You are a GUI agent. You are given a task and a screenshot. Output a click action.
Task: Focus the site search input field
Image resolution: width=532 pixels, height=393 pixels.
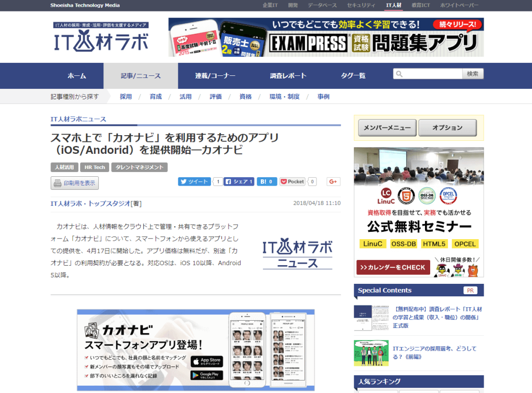[428, 74]
